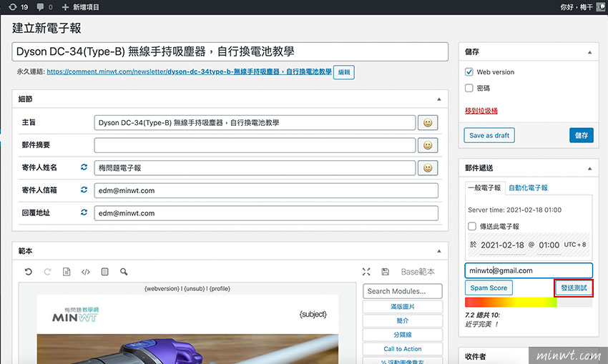This screenshot has height=364, width=608.
Task: Reset the 寄件人姓名 refresh icon
Action: click(x=84, y=167)
